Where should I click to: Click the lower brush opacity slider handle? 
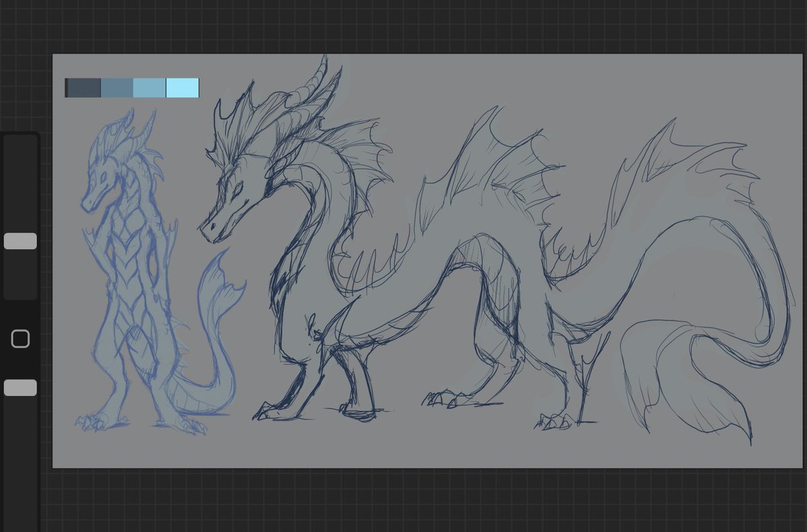tap(20, 387)
